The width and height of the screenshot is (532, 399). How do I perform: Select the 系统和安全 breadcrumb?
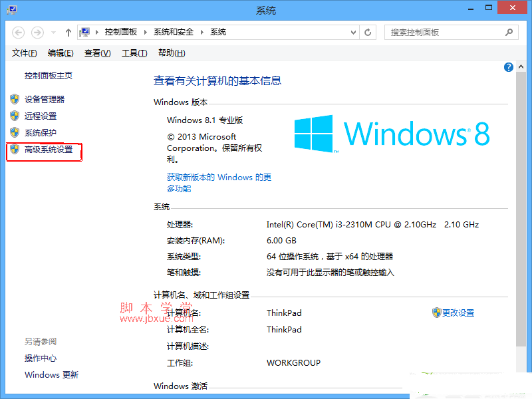(x=174, y=32)
